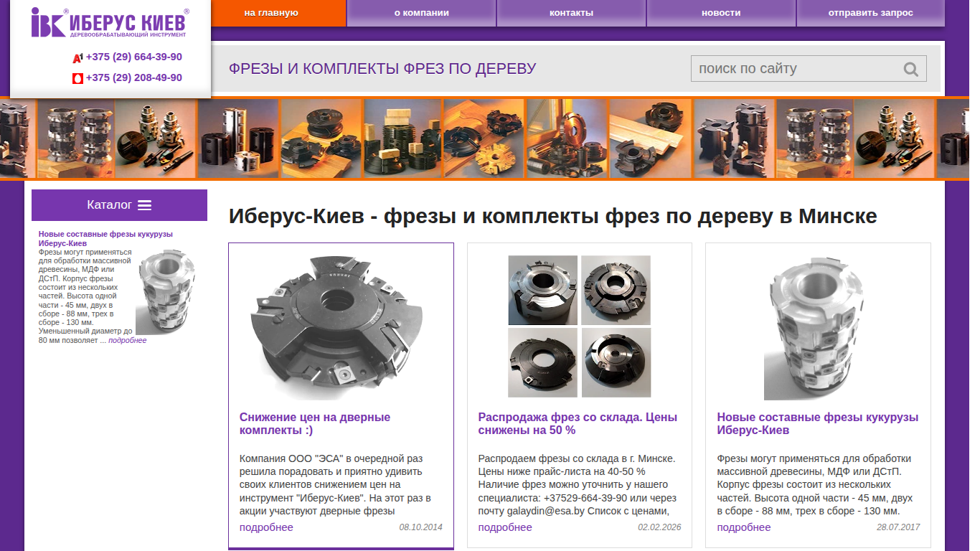Screen dimensions: 980x551
Task: Open sidebar link «Новые составные фрезы кукурузы»
Action: click(x=105, y=239)
